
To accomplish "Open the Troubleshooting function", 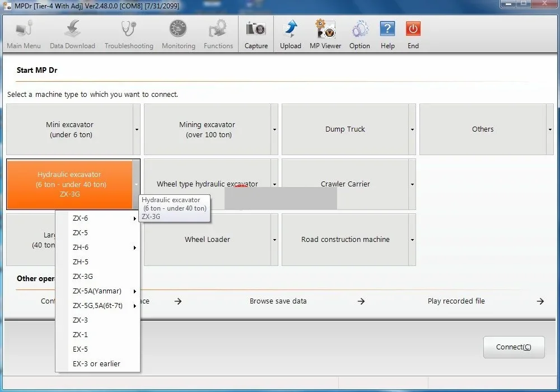I will pos(128,32).
